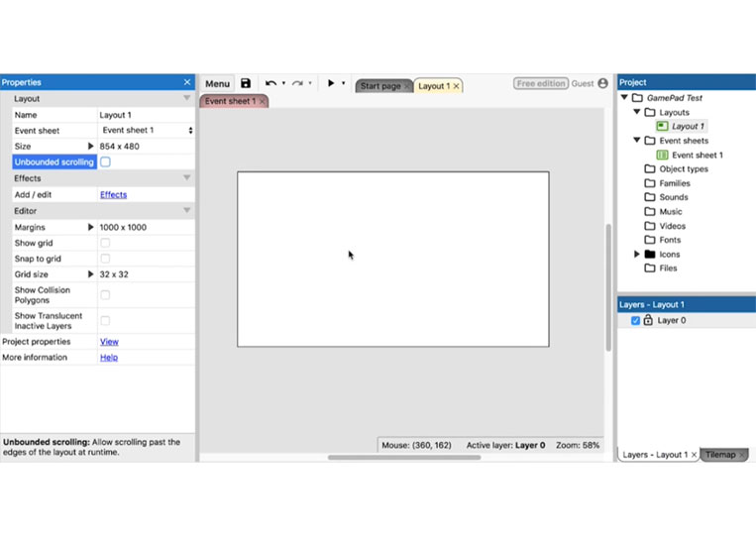Click the 32 x 32 grid size value
Image resolution: width=756 pixels, height=536 pixels.
[x=114, y=274]
